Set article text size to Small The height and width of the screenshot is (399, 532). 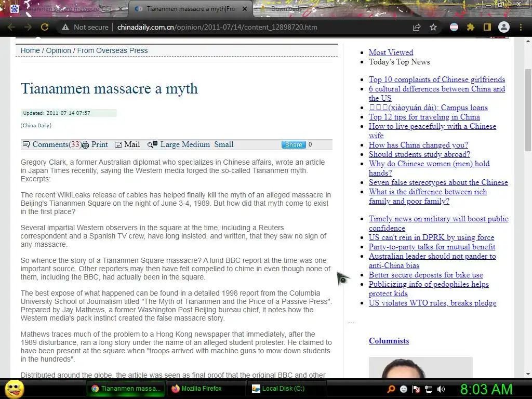point(224,144)
